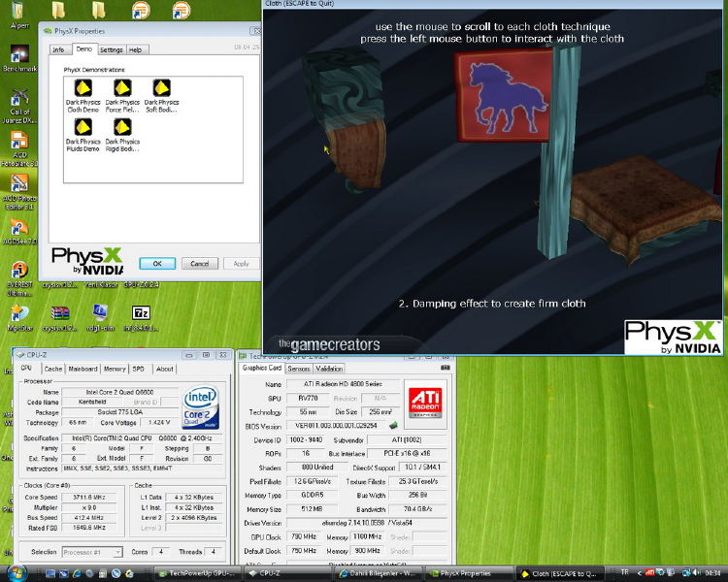Open the Sensors tab in GPU-Z
This screenshot has height=582, width=728.
pyautogui.click(x=299, y=369)
